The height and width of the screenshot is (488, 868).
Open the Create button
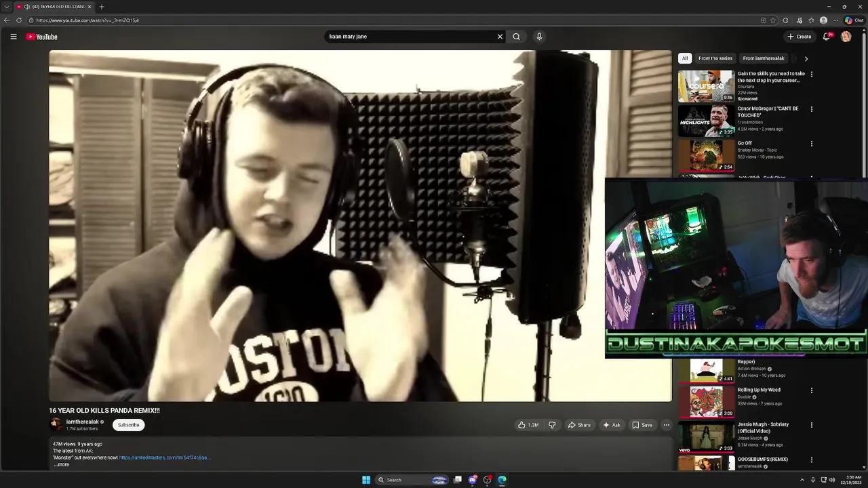(799, 37)
